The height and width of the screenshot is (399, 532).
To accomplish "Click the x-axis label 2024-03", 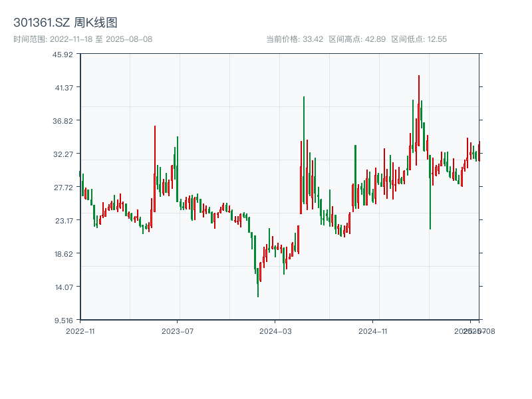I will tap(275, 331).
